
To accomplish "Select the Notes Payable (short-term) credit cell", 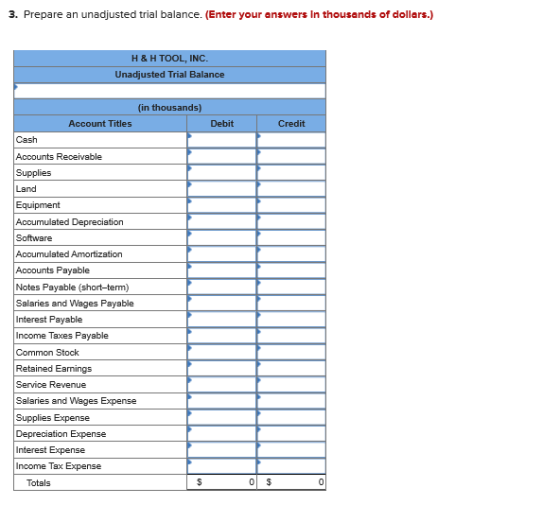I will pyautogui.click(x=291, y=287).
